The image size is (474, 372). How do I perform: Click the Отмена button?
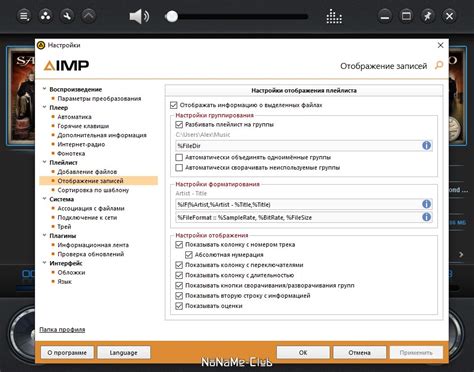coord(360,352)
